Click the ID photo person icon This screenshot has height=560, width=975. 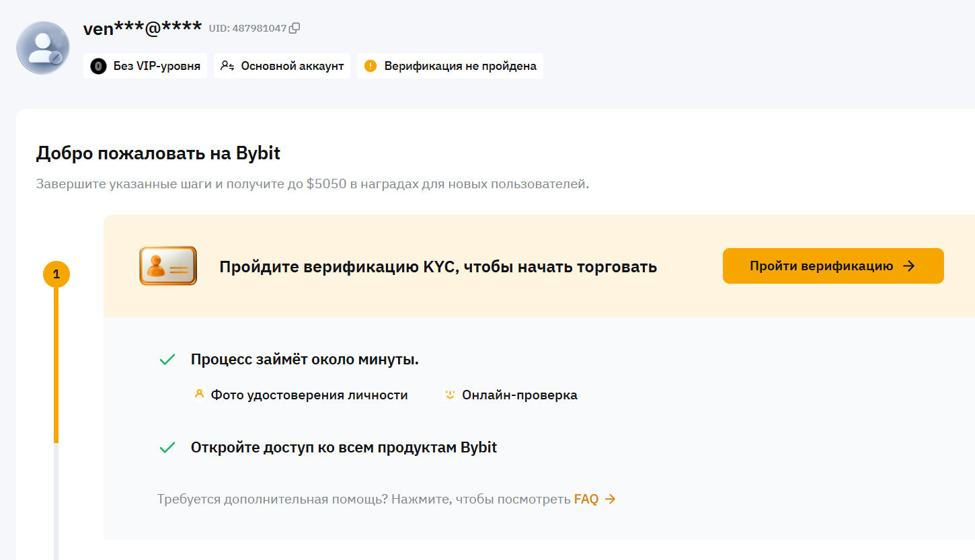(198, 394)
